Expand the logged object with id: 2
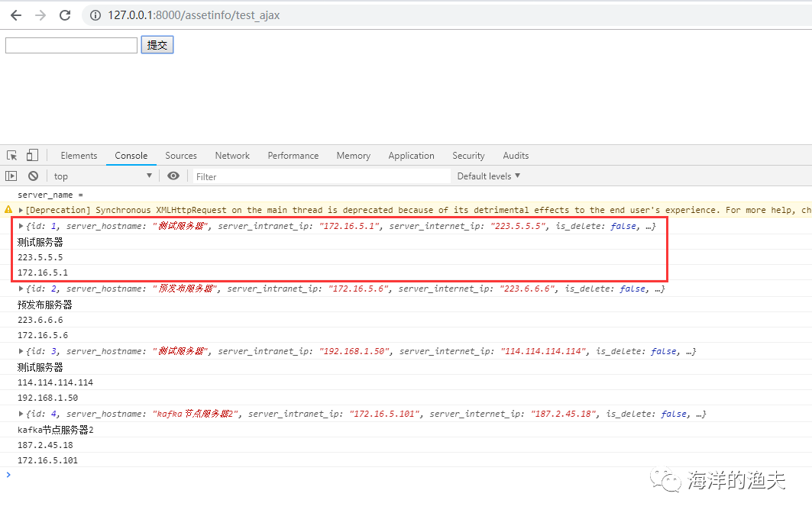This screenshot has width=812, height=516. coord(21,289)
